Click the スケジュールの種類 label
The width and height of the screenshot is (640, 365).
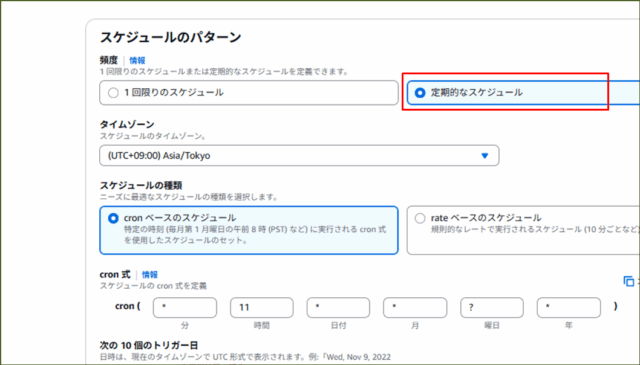(141, 185)
